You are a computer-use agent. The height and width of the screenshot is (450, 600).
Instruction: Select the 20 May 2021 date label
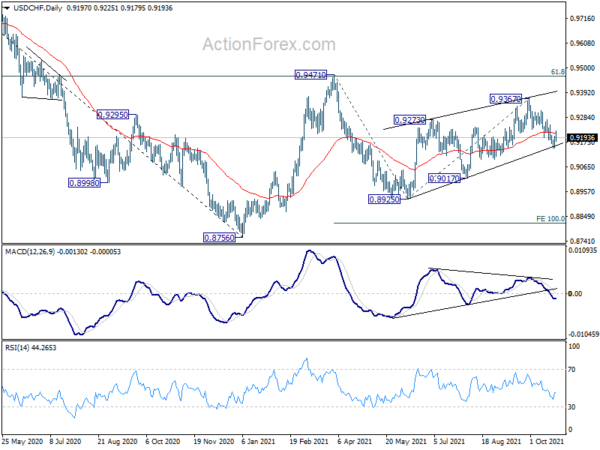click(x=406, y=441)
